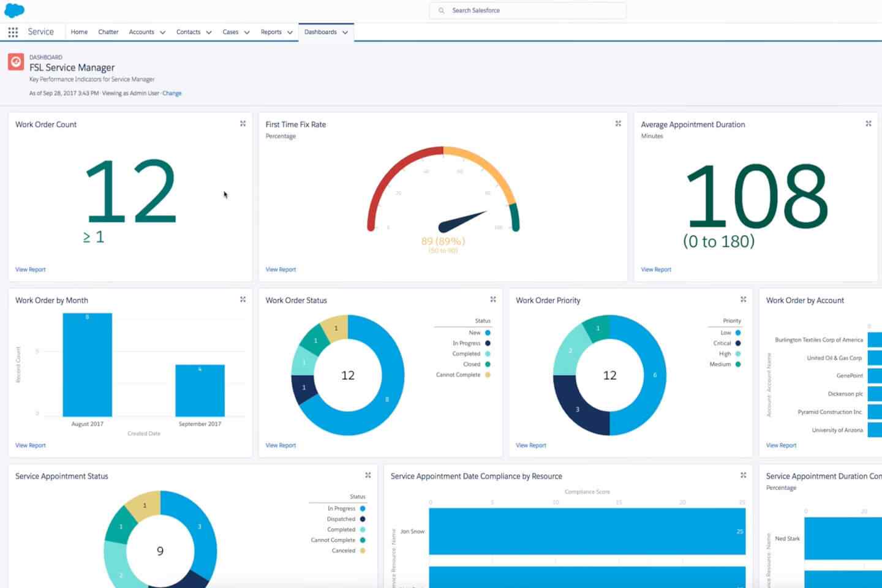Click the Service app name label

pos(40,32)
